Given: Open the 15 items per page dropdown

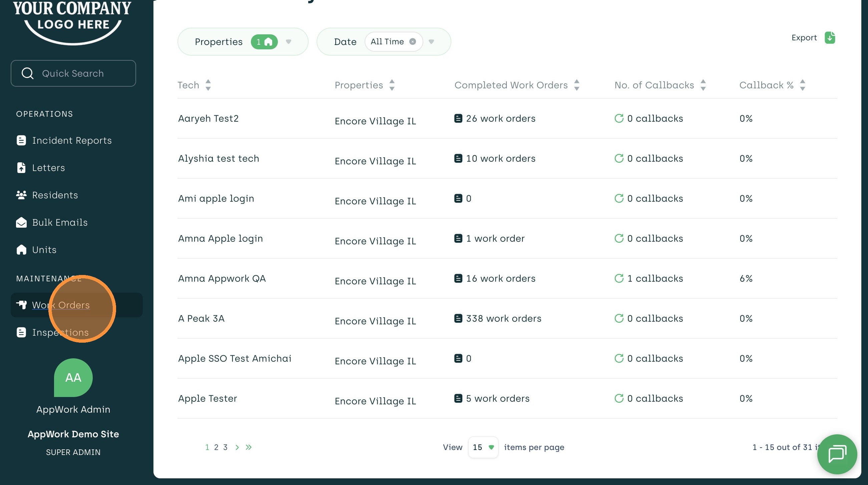Looking at the screenshot, I should [x=483, y=447].
